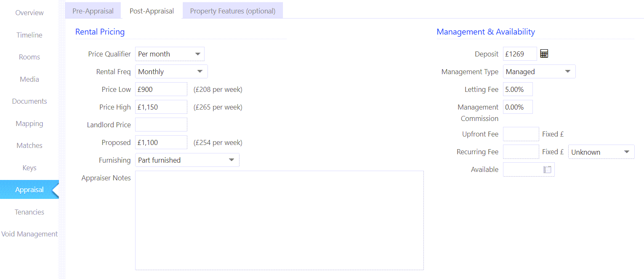The height and width of the screenshot is (279, 644).
Task: Click the Price Low field
Action: 161,89
